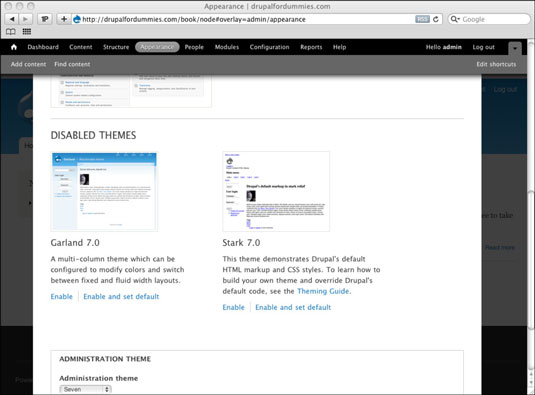Viewport: 535px width, 395px height.
Task: Open Structure in admin menu
Action: (x=116, y=47)
